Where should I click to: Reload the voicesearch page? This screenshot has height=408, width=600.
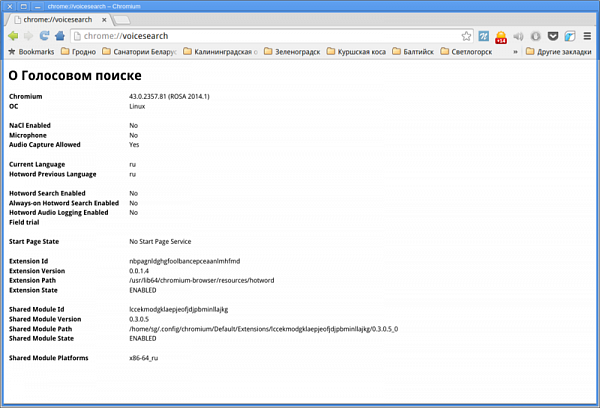(x=44, y=36)
